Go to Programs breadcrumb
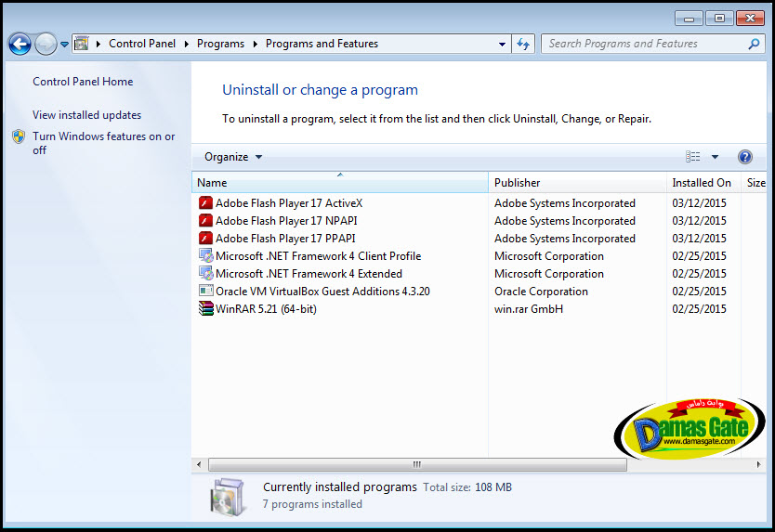 point(220,44)
